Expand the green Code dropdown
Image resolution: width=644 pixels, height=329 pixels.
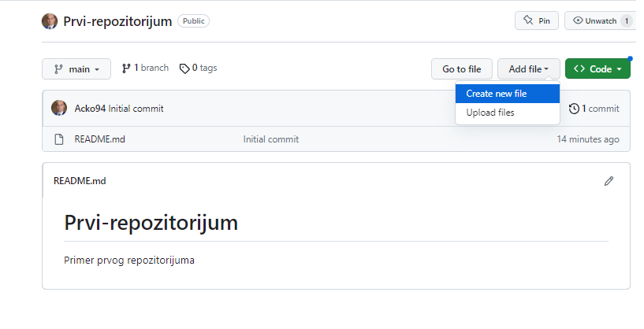pyautogui.click(x=597, y=69)
